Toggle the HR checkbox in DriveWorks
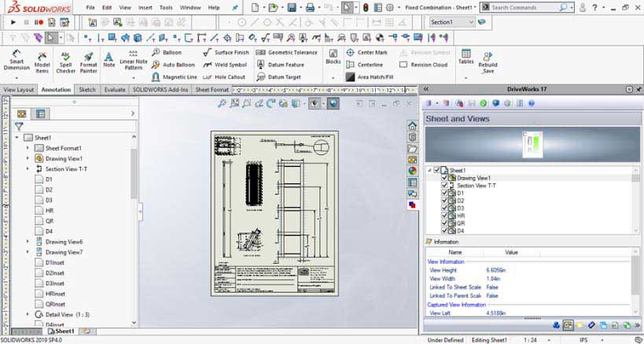Image resolution: width=644 pixels, height=344 pixels. point(444,216)
